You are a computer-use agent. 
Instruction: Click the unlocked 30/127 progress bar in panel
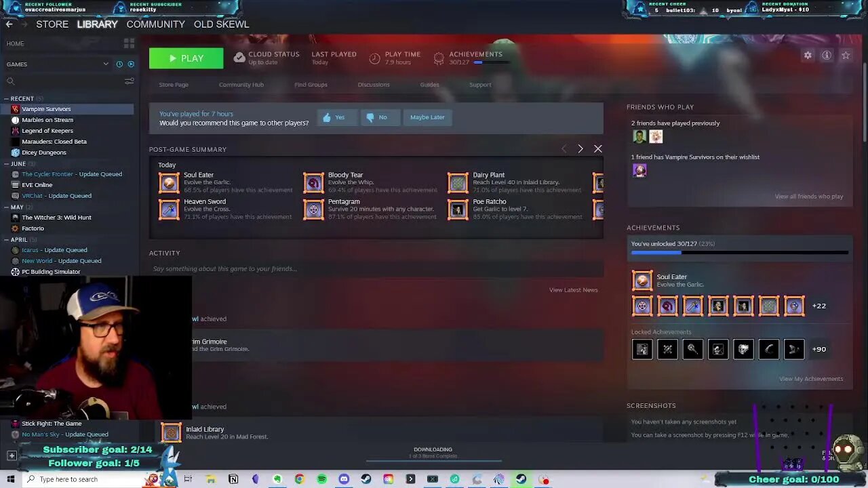[740, 253]
